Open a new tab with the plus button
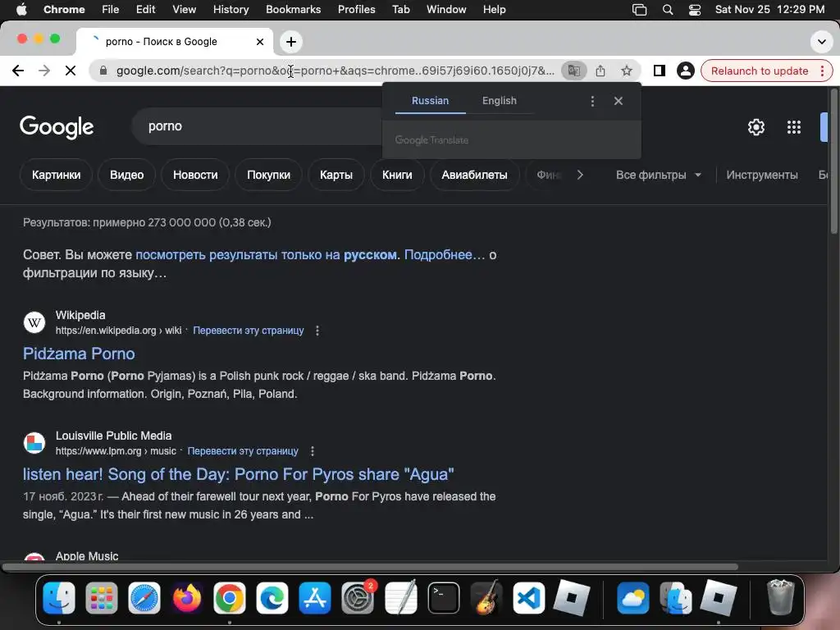This screenshot has width=840, height=630. coord(291,42)
